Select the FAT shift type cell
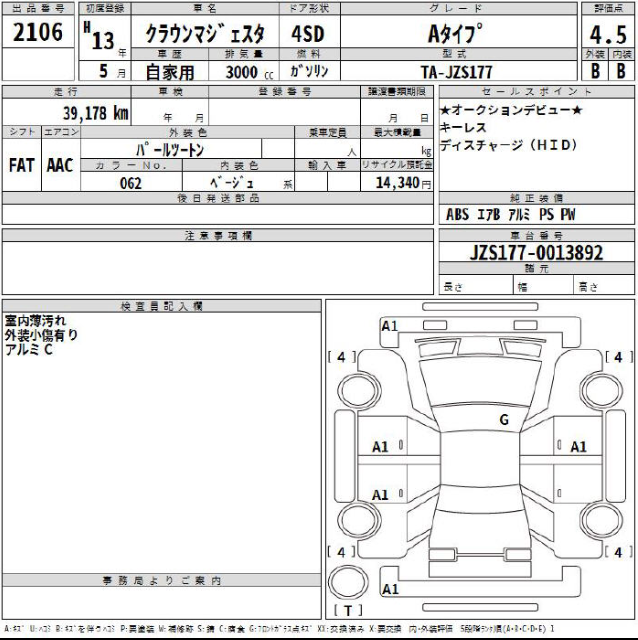The width and height of the screenshot is (638, 640). coord(22,165)
